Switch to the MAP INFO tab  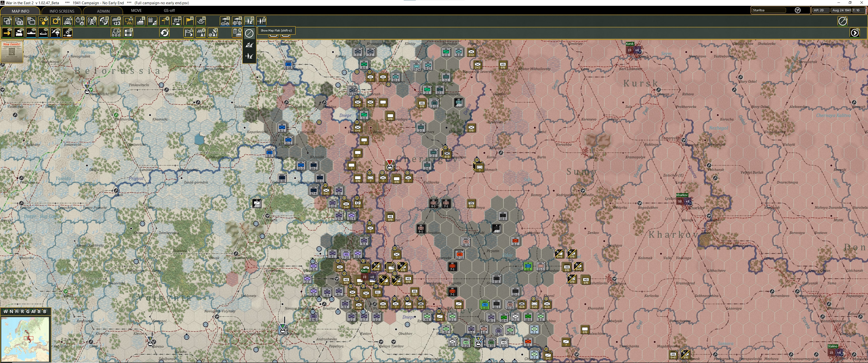click(x=20, y=11)
